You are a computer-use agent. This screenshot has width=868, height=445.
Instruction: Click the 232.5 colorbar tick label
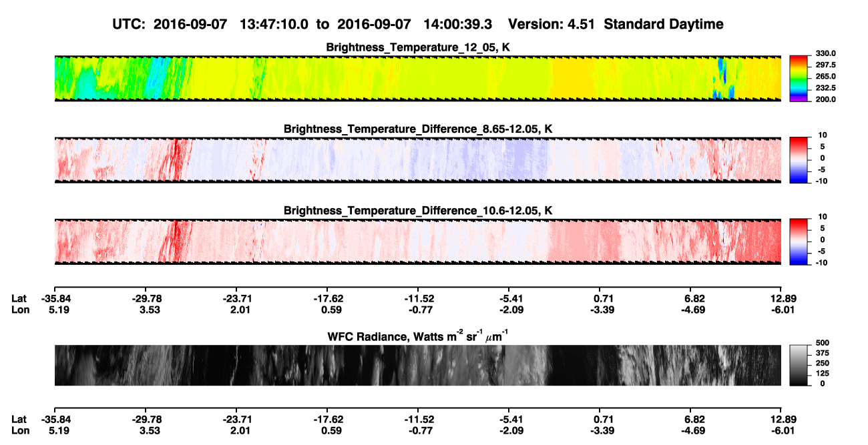pyautogui.click(x=827, y=87)
